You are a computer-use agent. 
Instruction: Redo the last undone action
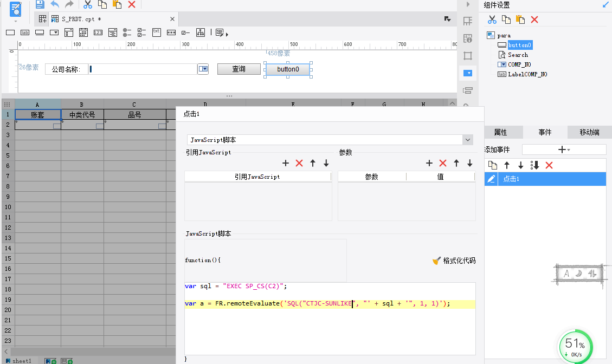point(69,4)
